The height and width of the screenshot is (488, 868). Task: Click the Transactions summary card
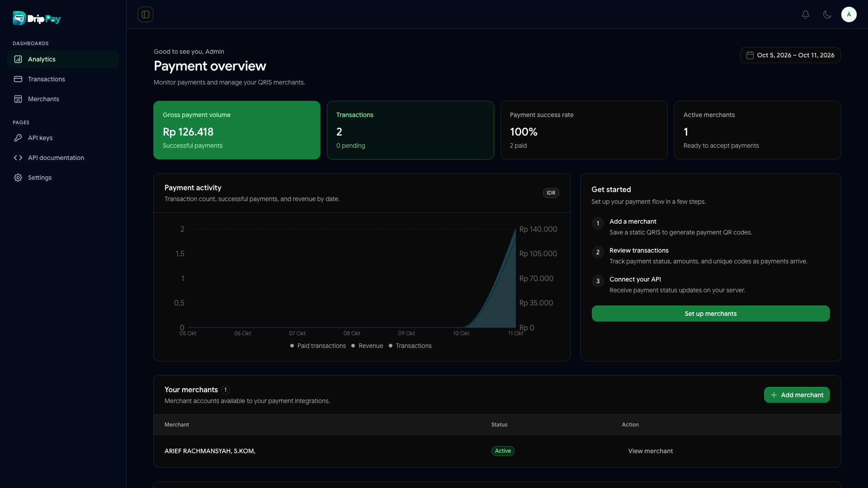[410, 130]
